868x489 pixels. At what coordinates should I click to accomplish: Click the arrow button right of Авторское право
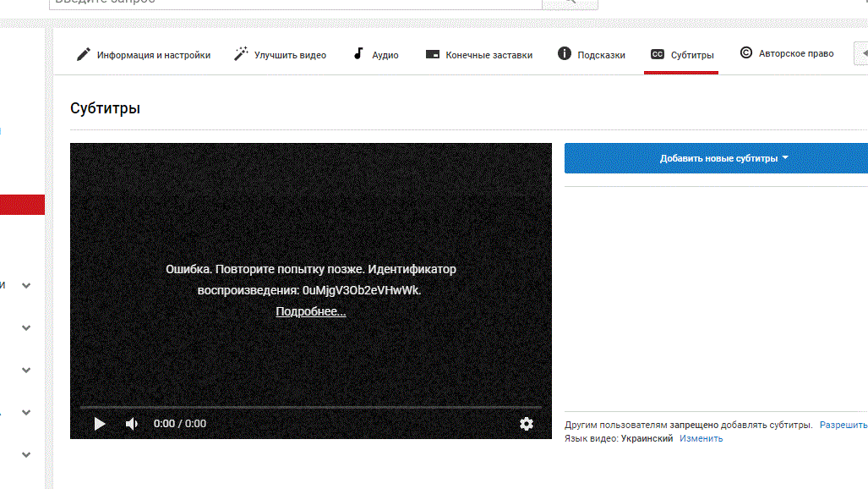click(x=862, y=54)
